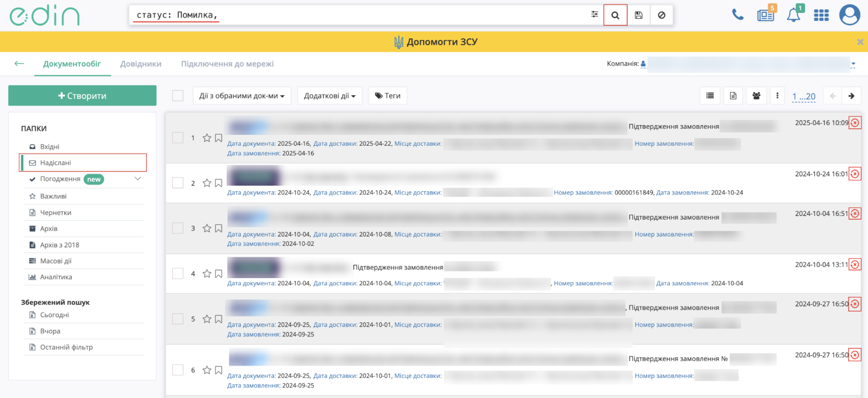Screen dimensions: 868x398
Task: Select checkbox for document row 4
Action: tap(178, 273)
